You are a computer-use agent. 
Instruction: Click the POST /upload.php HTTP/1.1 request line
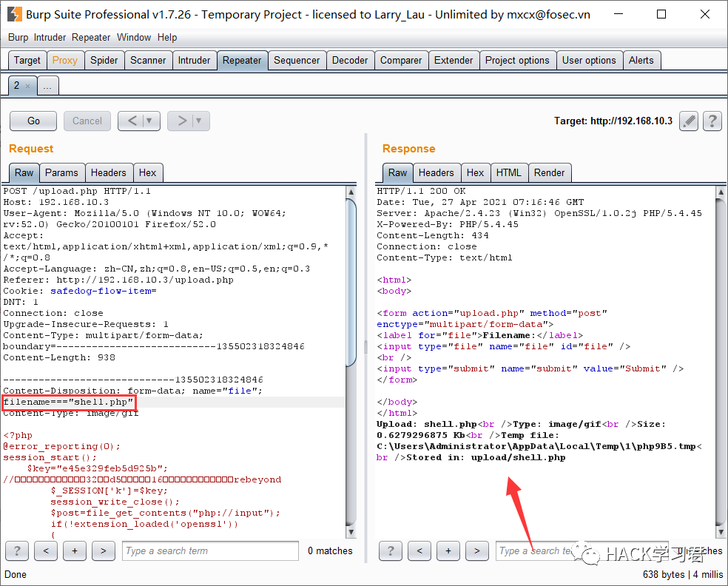pos(77,192)
